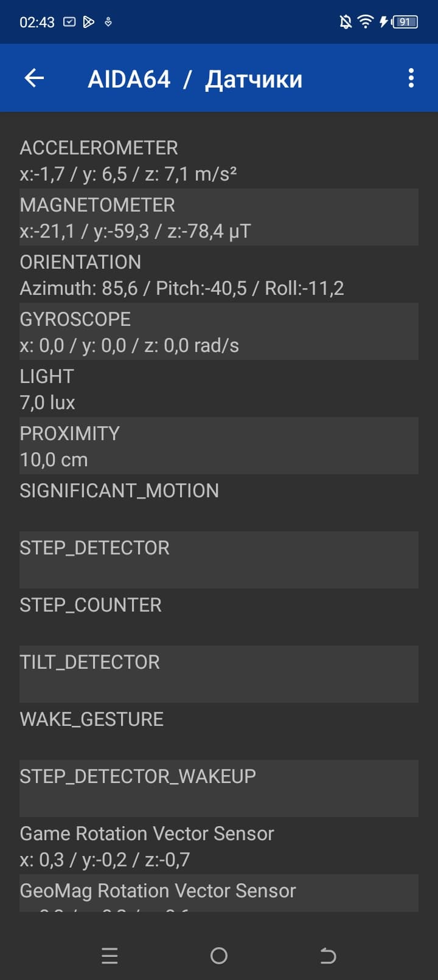Tap the STEP_DETECTOR row

click(219, 559)
